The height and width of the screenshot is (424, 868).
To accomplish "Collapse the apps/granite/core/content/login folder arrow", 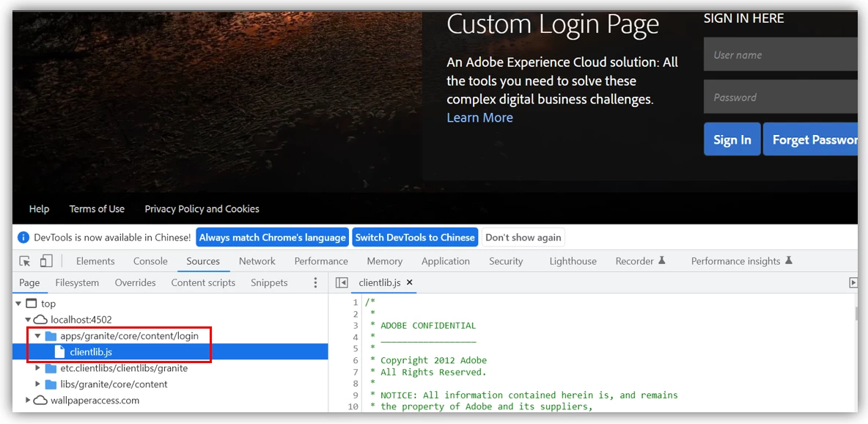I will 37,336.
